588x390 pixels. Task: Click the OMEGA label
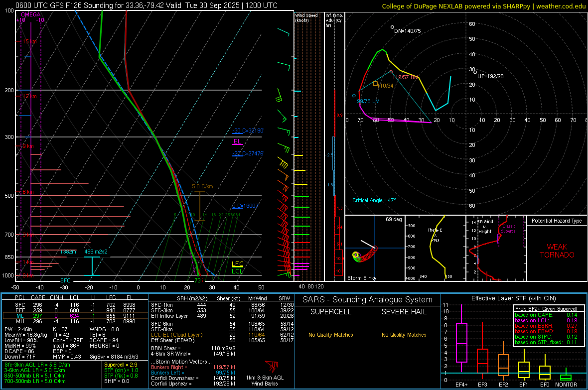[31, 14]
